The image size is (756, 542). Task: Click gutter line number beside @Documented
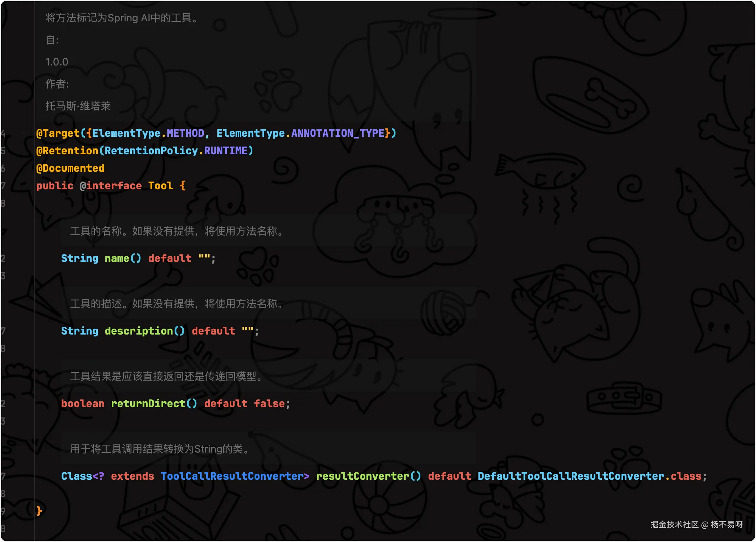coord(3,168)
